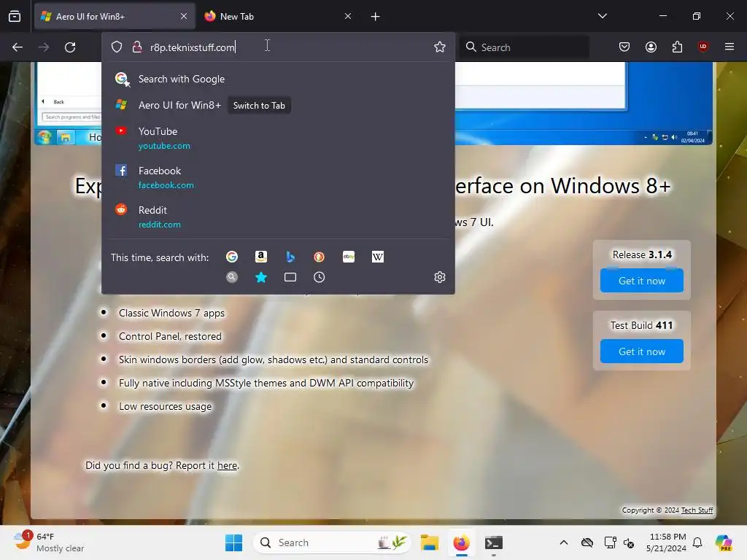
Task: Go forward one page with the arrow
Action: tap(44, 47)
